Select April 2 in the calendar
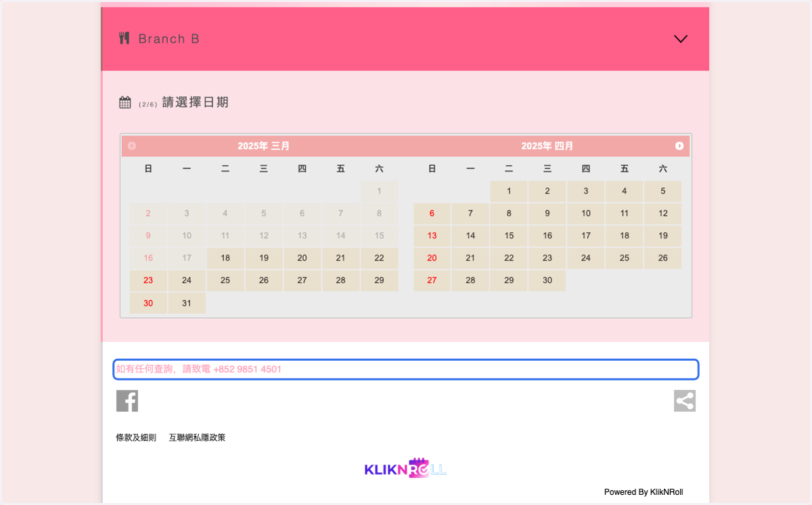 point(547,191)
